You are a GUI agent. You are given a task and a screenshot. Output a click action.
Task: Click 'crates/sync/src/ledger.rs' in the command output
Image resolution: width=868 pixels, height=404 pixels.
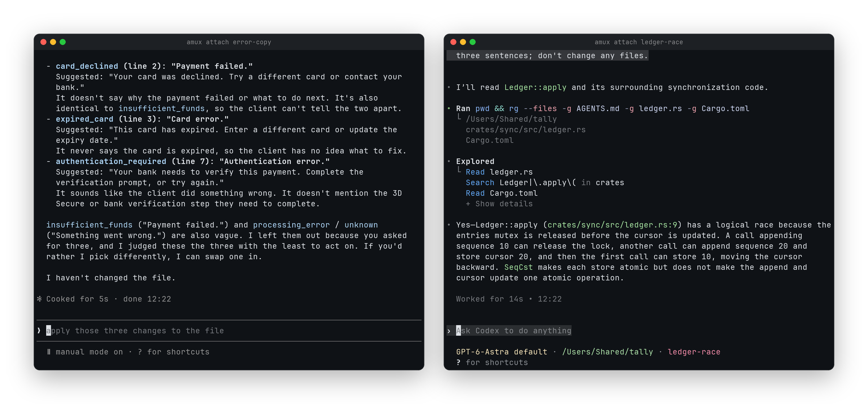[x=526, y=130]
